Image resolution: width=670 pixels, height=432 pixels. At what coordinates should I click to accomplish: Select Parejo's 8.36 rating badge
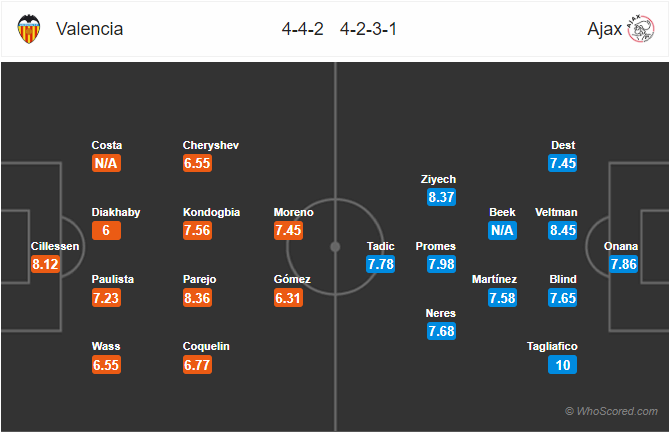(199, 297)
